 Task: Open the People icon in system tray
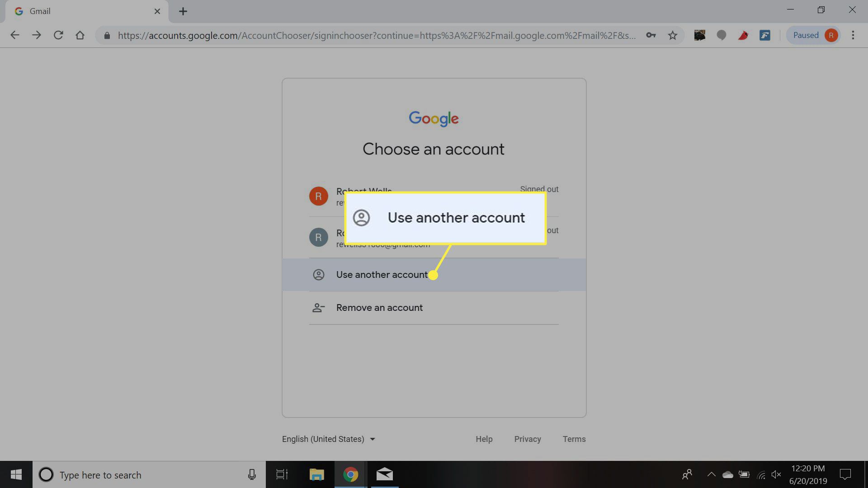pyautogui.click(x=687, y=474)
